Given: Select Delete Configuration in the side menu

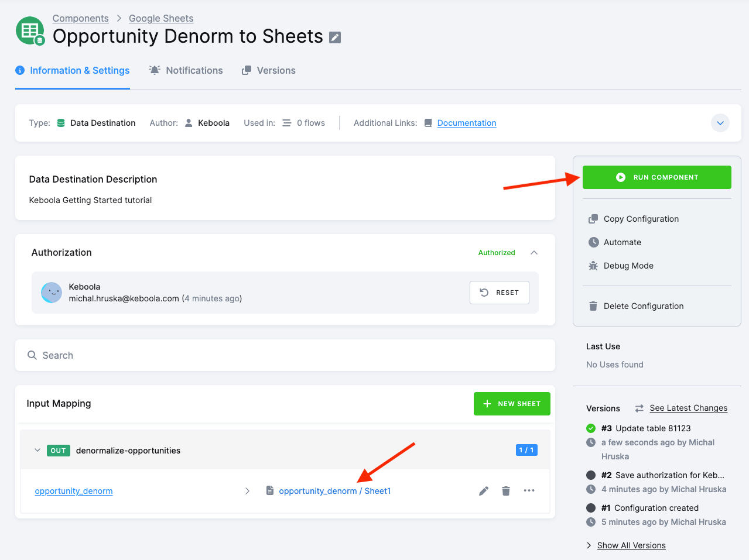Looking at the screenshot, I should point(636,306).
